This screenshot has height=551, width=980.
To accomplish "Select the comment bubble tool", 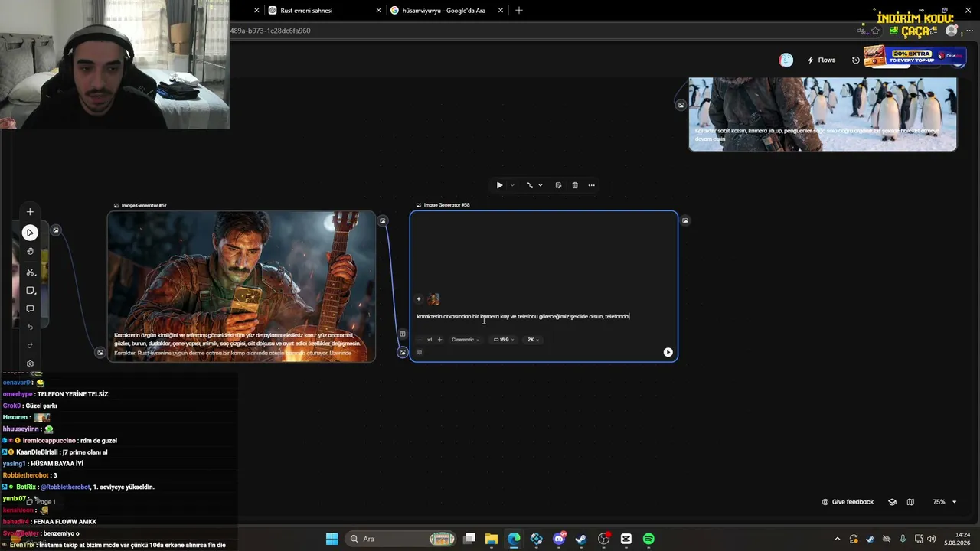I will 30,309.
